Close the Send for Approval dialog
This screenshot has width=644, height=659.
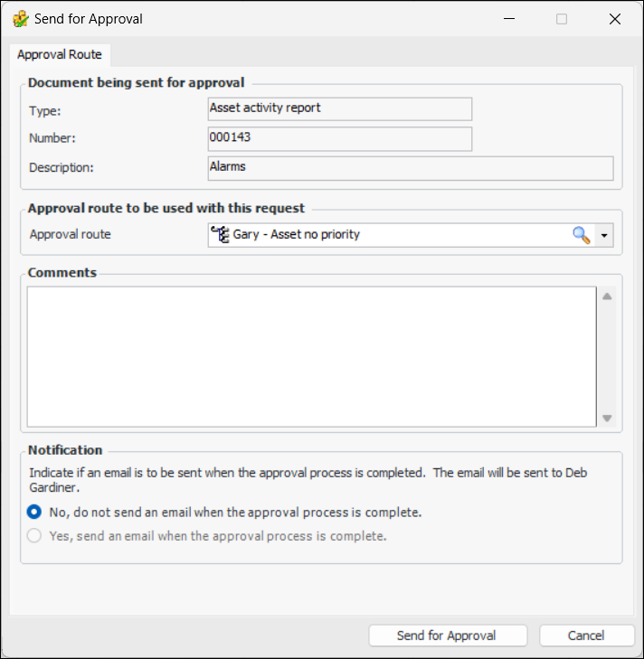coord(616,19)
